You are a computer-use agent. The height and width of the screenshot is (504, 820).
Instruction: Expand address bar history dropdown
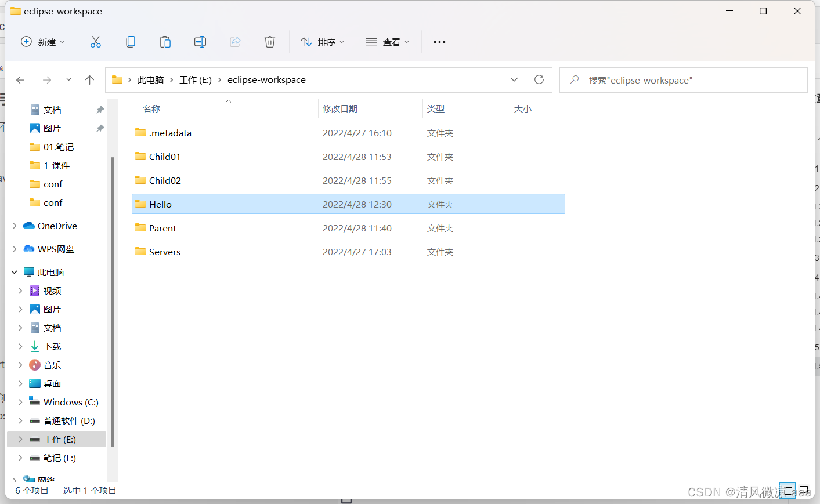coord(514,79)
